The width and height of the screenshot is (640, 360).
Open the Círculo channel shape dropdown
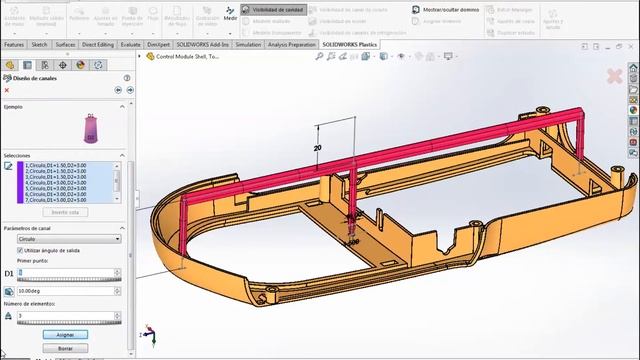[x=69, y=239]
